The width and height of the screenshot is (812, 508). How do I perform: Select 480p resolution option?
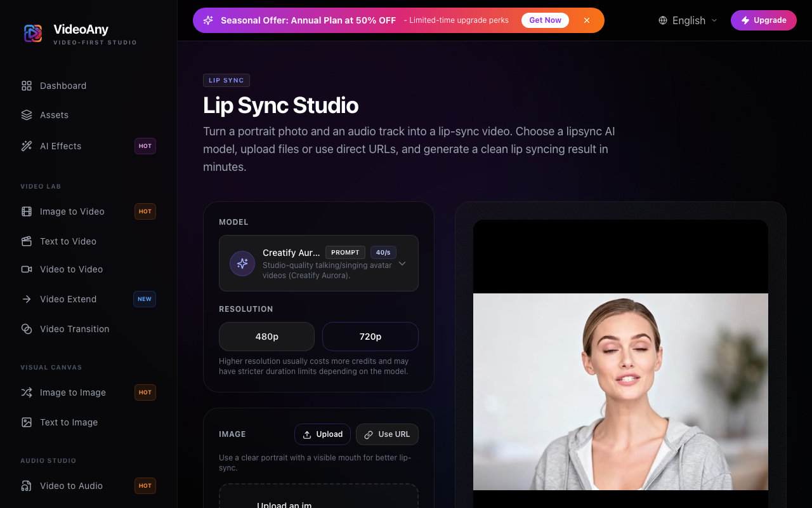pos(266,337)
